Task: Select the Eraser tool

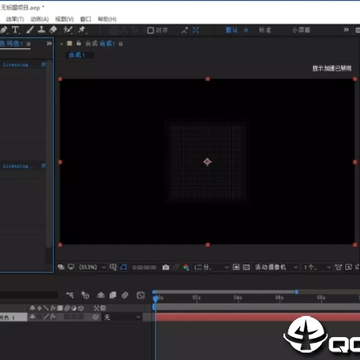Action: [x=53, y=30]
